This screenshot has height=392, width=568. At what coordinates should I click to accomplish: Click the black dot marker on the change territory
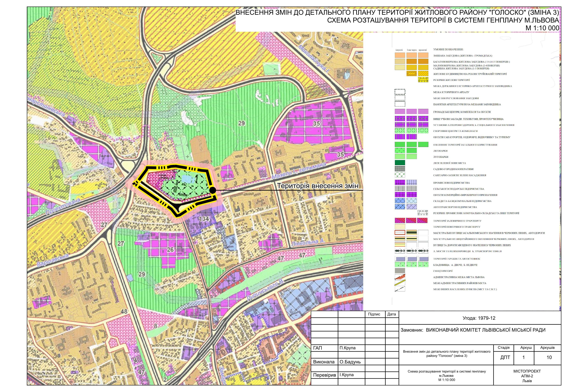(212, 190)
